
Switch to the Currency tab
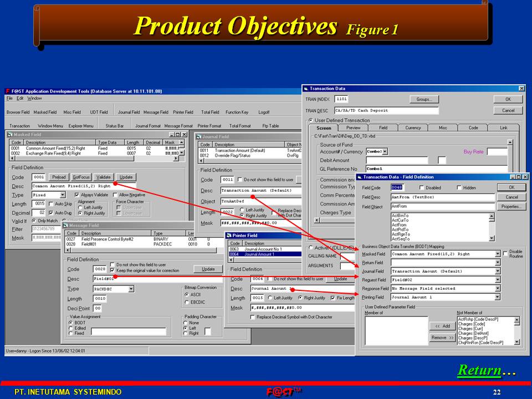[413, 127]
